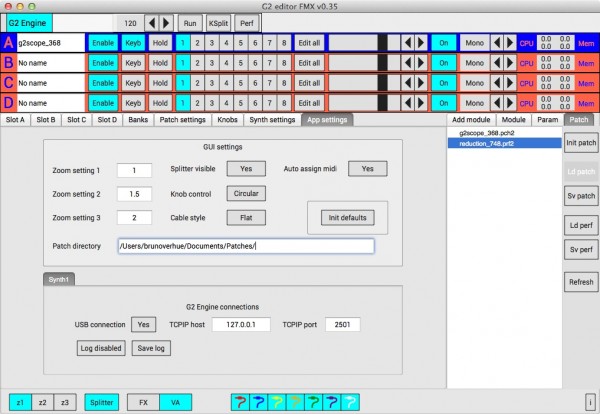
Task: Open the Banks tab
Action: (x=138, y=120)
